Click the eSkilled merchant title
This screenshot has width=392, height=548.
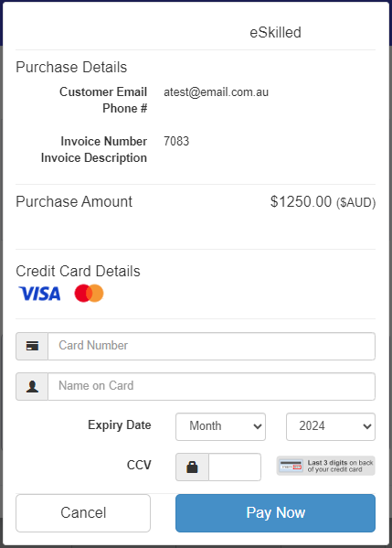[x=275, y=33]
